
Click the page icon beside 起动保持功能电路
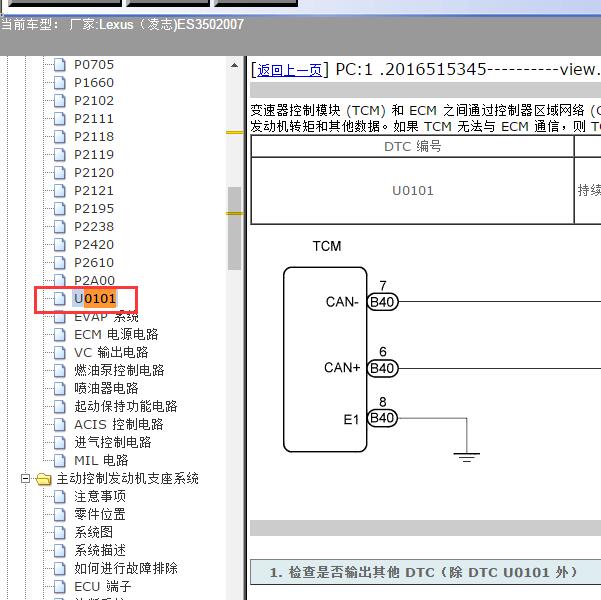59,407
